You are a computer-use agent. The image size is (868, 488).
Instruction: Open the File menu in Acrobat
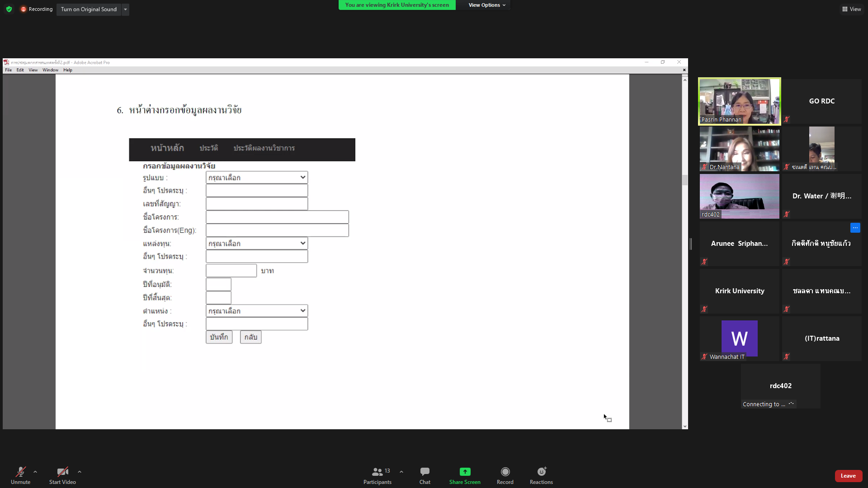click(x=8, y=70)
